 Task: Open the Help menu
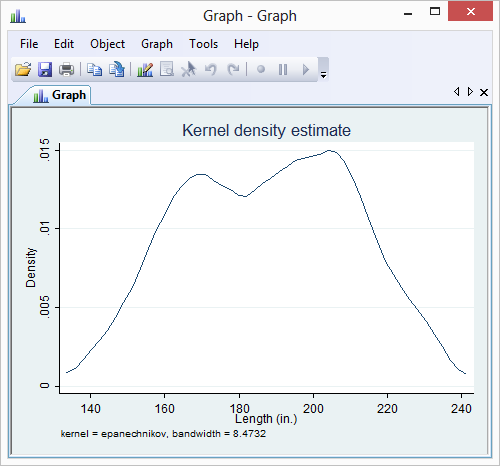(x=246, y=44)
